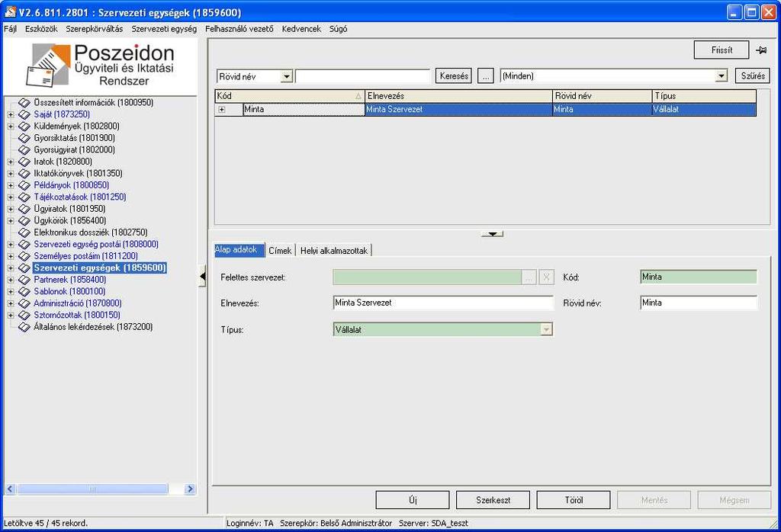Switch to the Helyi alkalmazottak tab
Viewport: 781px width, 532px height.
tap(334, 251)
